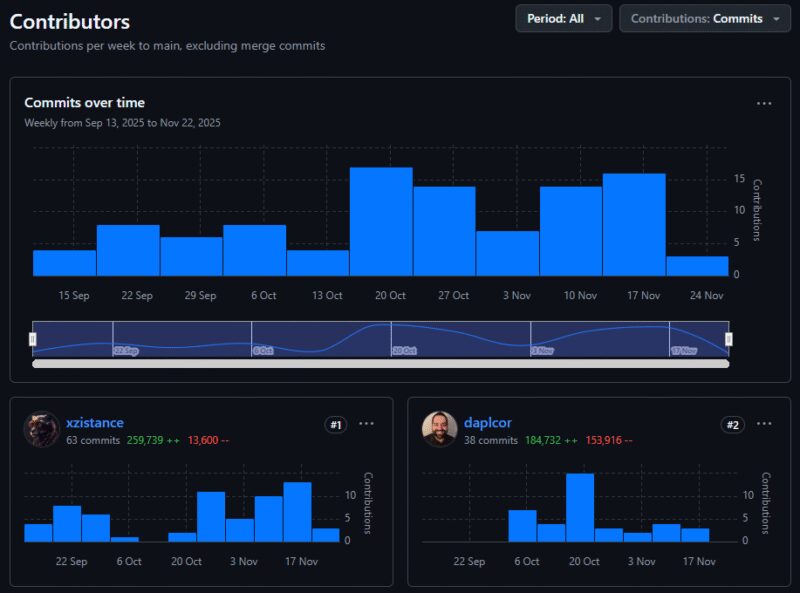
Task: Open options menu on daplcor's card
Action: point(764,424)
